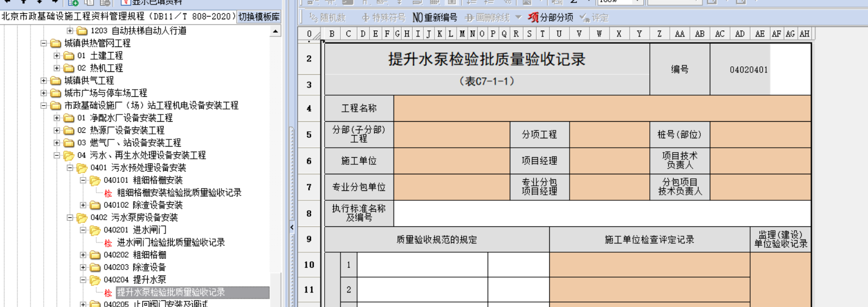
Task: Click the folder icon of 城镇供气工程
Action: click(x=55, y=81)
